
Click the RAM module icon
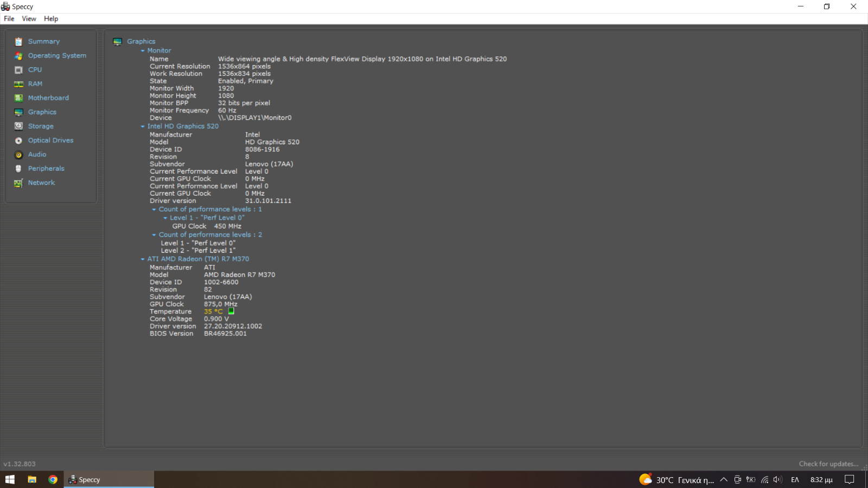click(x=18, y=84)
